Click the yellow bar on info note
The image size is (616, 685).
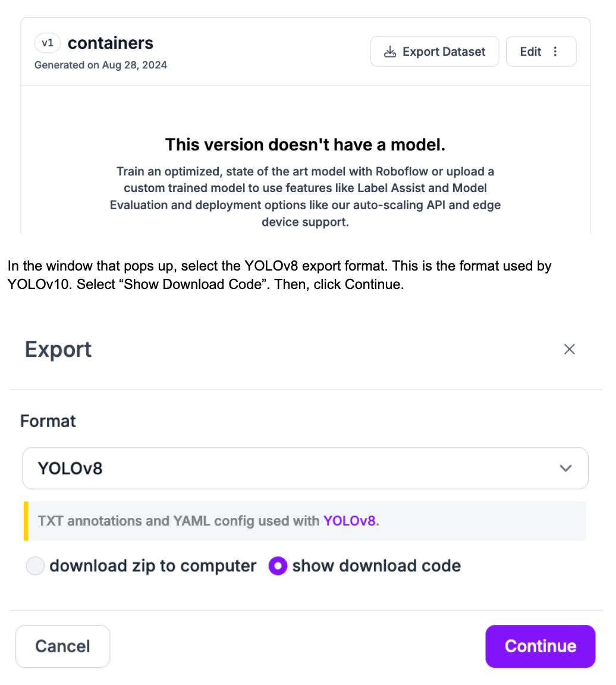(x=26, y=521)
